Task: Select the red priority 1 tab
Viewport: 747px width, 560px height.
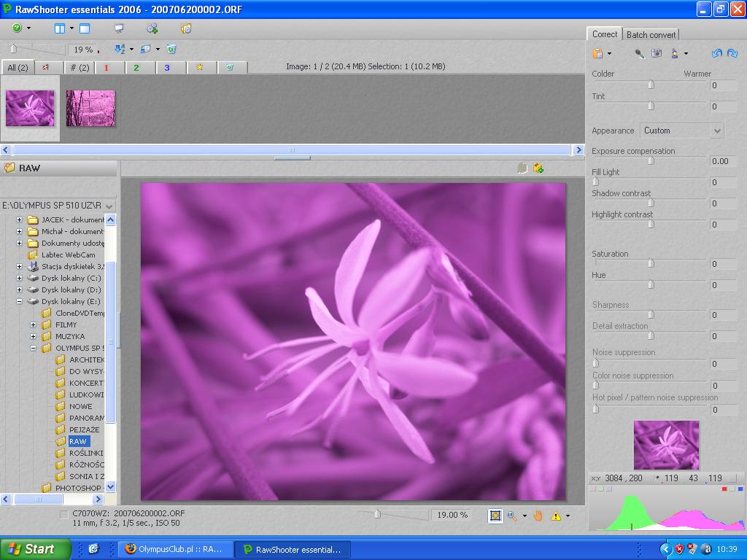Action: tap(106, 67)
